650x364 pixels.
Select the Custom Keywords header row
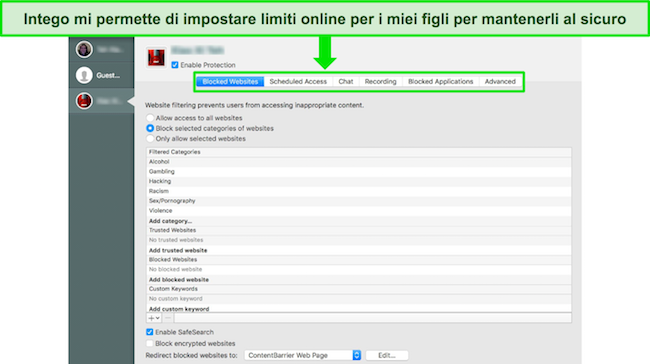pyautogui.click(x=359, y=289)
